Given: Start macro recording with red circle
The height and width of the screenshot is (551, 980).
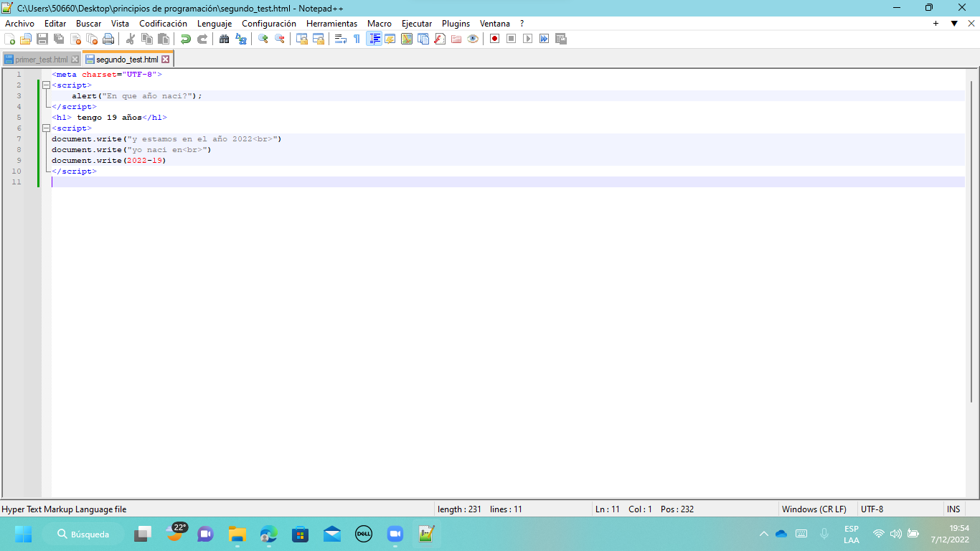Looking at the screenshot, I should [x=495, y=39].
